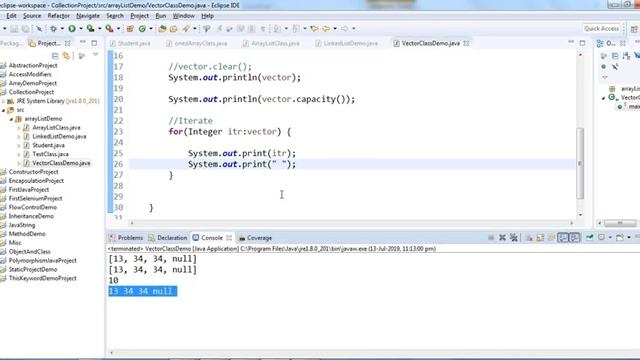Open the Source menu

click(32, 16)
